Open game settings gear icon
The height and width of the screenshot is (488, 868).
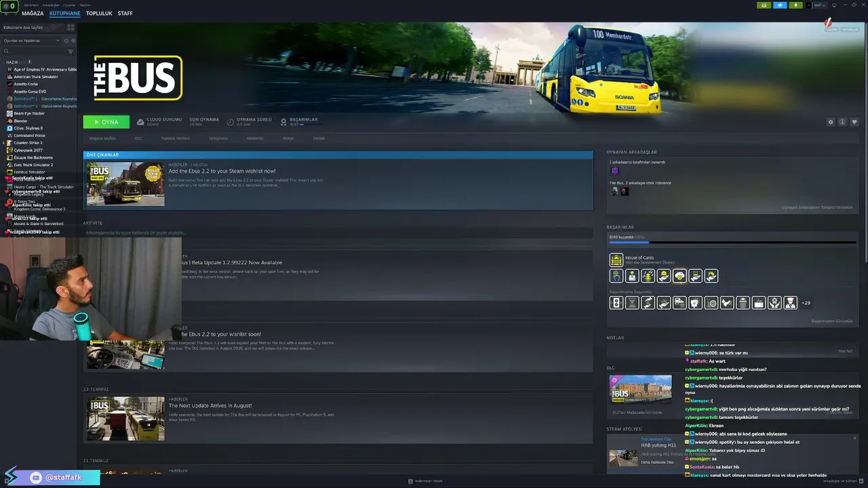(831, 122)
